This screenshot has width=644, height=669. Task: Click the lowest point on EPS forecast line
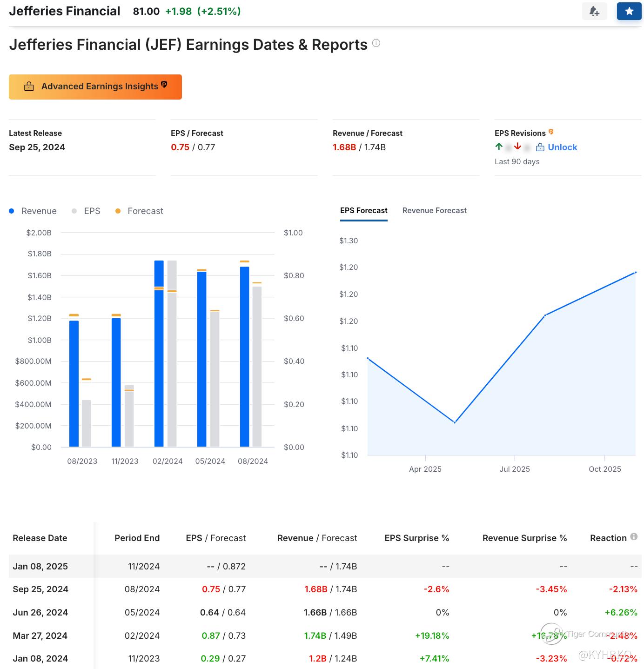click(455, 422)
